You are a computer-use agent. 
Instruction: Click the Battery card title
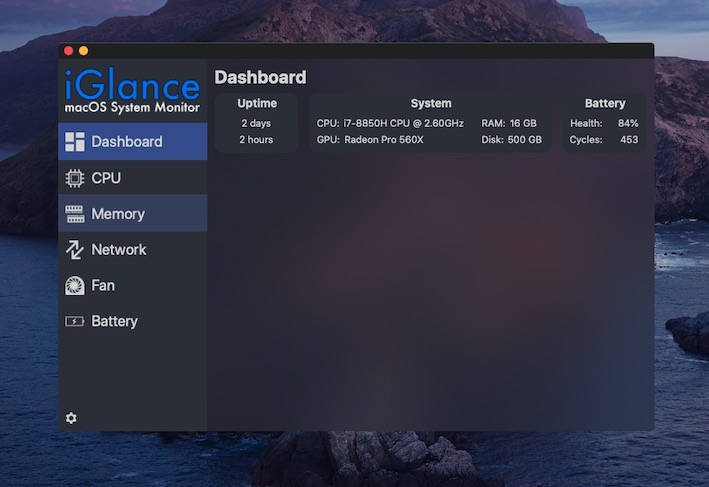[x=605, y=104]
